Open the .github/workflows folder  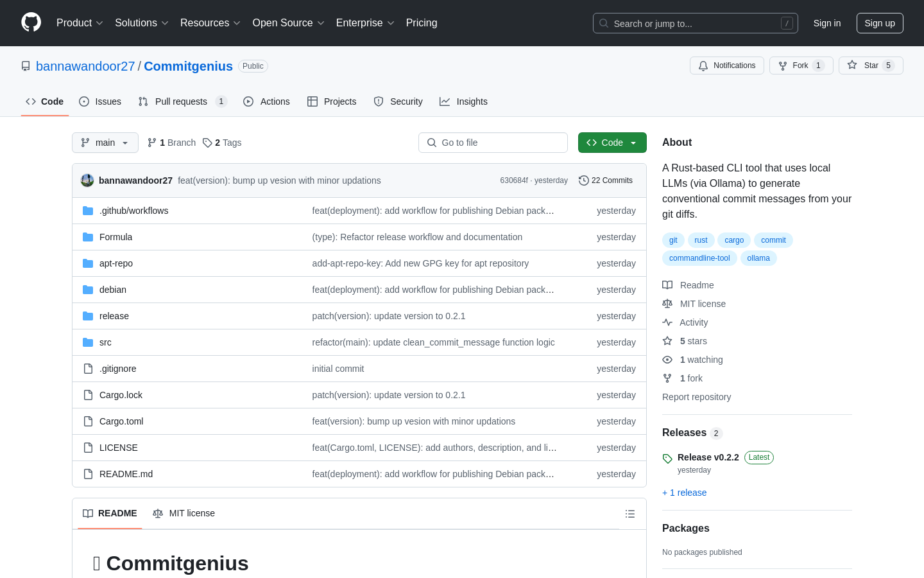pos(133,211)
